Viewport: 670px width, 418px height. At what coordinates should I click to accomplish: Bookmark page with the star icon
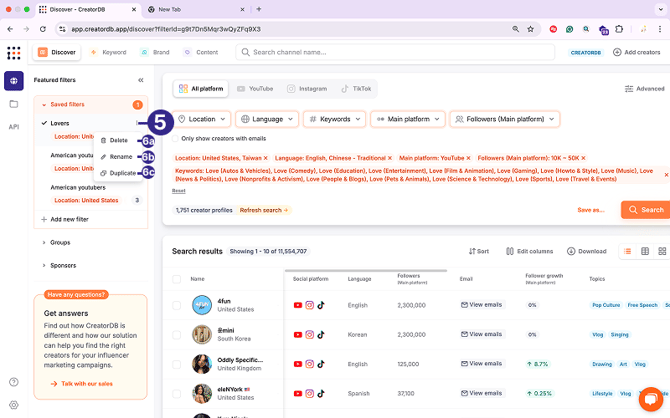(x=530, y=29)
